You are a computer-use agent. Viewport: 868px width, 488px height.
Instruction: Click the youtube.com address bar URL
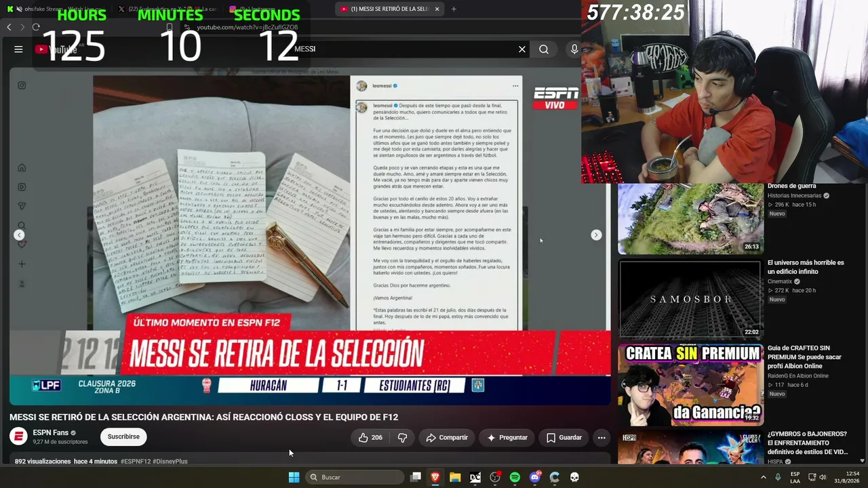pyautogui.click(x=247, y=27)
